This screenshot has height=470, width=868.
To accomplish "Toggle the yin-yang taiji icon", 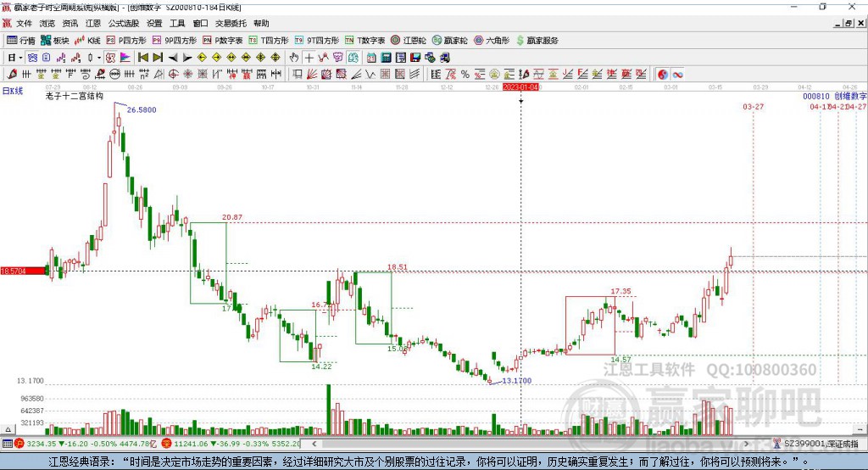I will [x=663, y=75].
